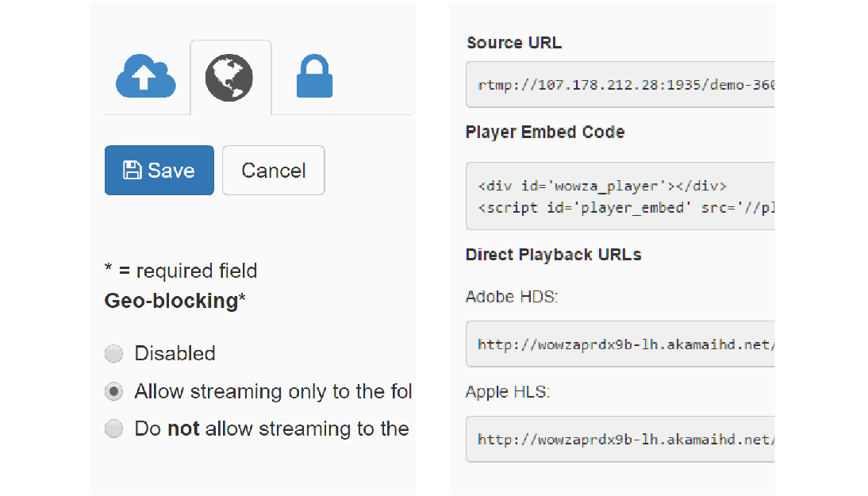Click the rtmp Source URL field
868x496 pixels.
(620, 85)
